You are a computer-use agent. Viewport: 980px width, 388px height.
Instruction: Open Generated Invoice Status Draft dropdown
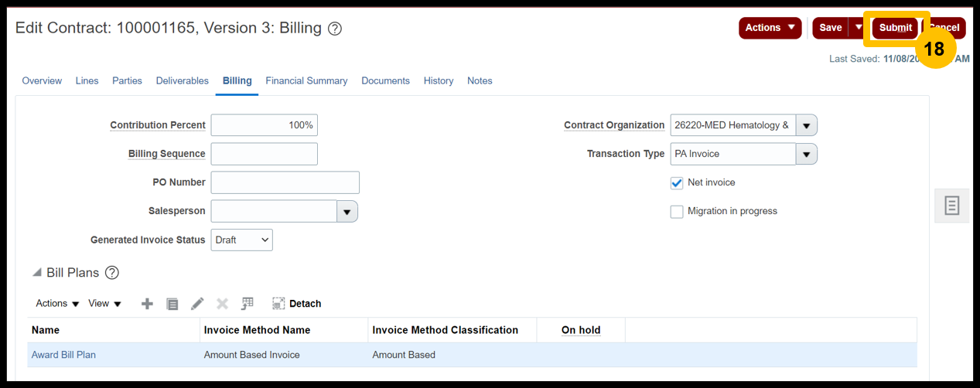tap(242, 240)
